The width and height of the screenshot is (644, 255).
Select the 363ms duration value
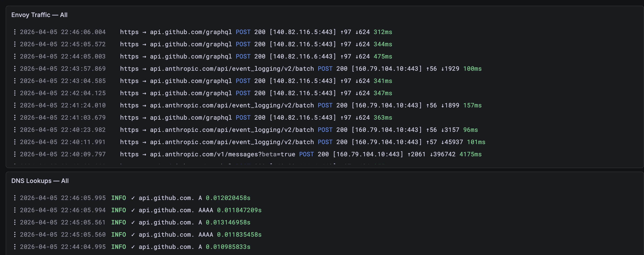tap(383, 118)
